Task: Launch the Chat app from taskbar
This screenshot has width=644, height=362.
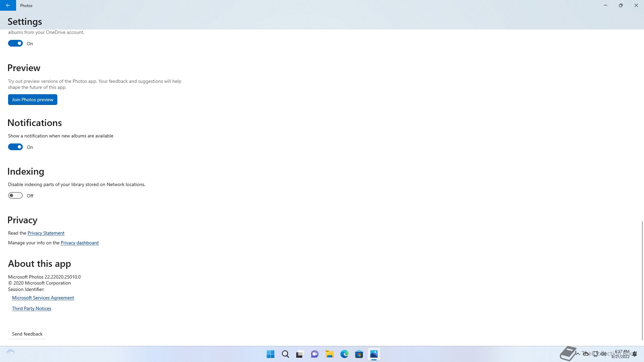Action: (x=315, y=354)
